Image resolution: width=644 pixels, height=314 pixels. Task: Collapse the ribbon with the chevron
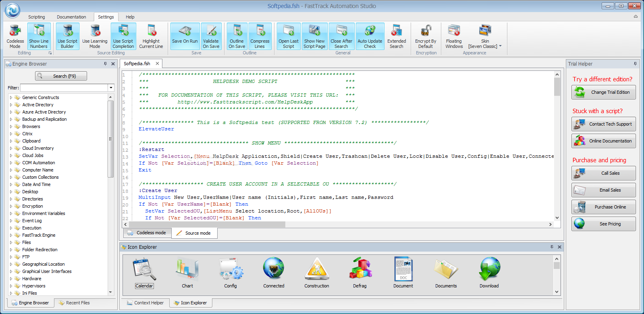636,17
